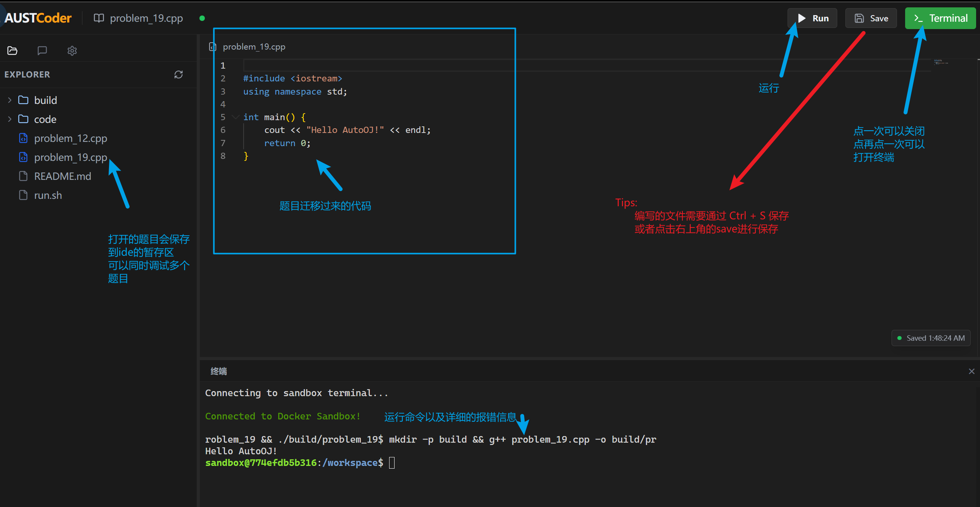Click the Save button
Viewport: 980px width, 507px height.
pyautogui.click(x=870, y=18)
